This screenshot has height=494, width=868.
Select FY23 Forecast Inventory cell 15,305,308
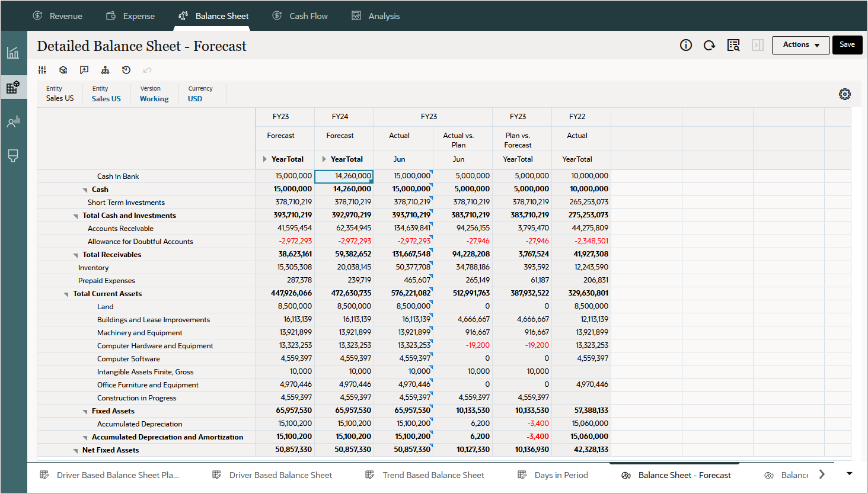285,267
